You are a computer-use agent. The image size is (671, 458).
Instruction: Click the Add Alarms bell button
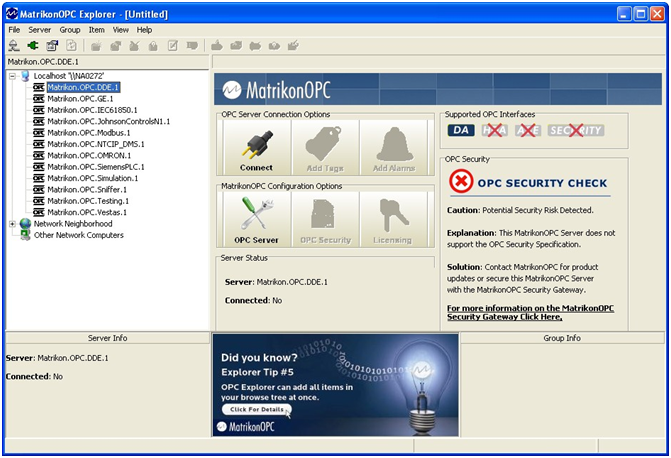(394, 148)
